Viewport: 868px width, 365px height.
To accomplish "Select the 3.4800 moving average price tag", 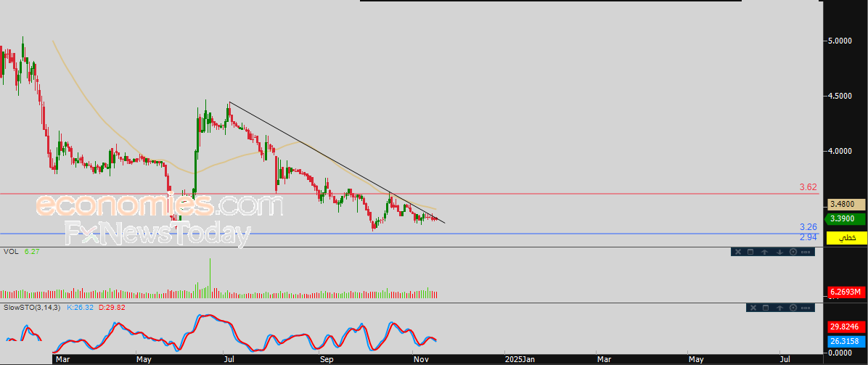I will pyautogui.click(x=846, y=205).
